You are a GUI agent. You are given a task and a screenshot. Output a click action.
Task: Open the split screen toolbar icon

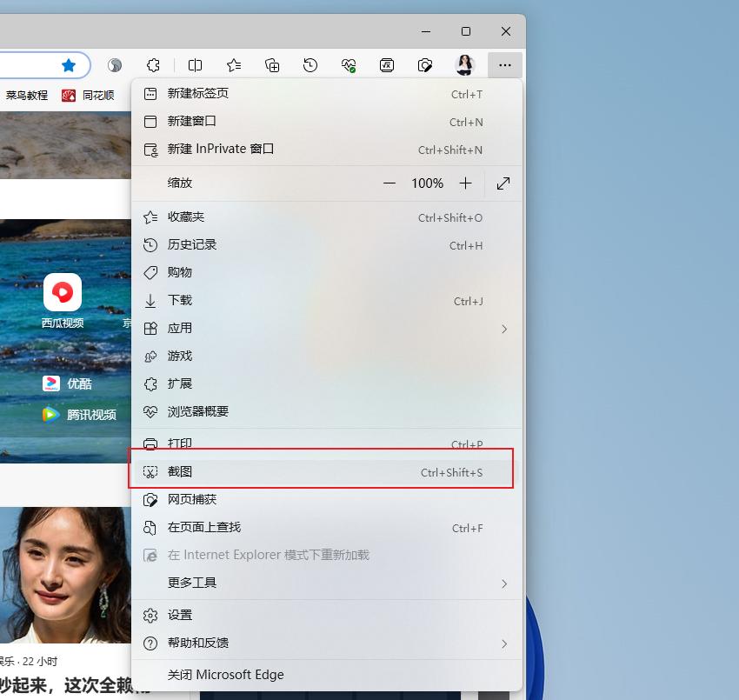196,65
